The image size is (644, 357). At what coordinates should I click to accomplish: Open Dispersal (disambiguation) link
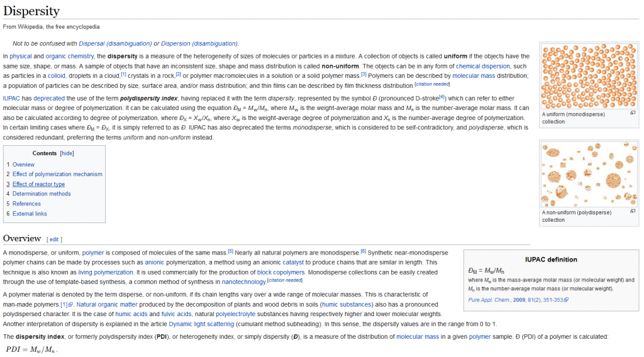[x=116, y=43]
